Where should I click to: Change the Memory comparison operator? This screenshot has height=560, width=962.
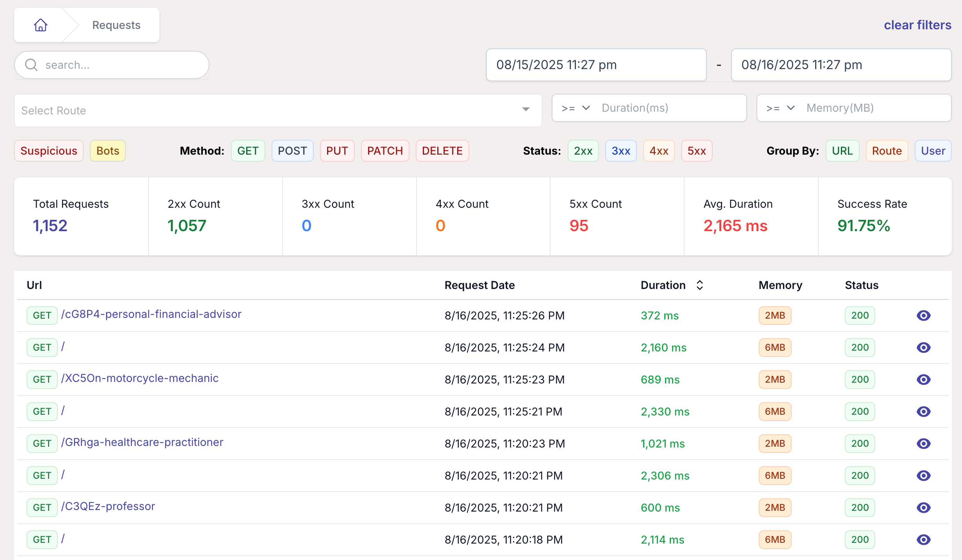tap(780, 108)
